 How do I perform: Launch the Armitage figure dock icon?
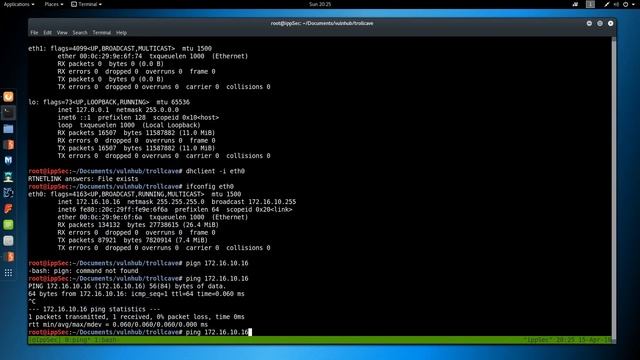point(8,177)
